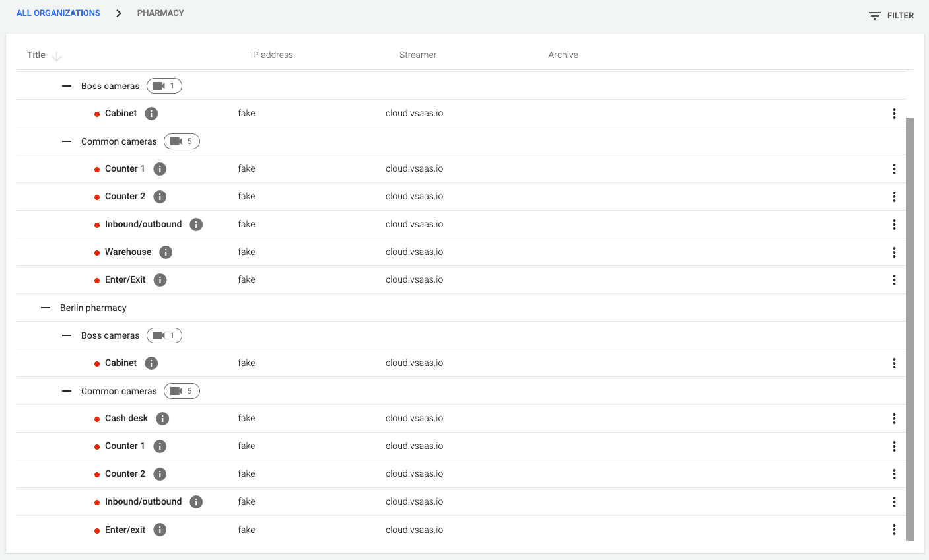Screen dimensions: 929x560
Task: Click the sort arrow beside Title
Action: 57,56
